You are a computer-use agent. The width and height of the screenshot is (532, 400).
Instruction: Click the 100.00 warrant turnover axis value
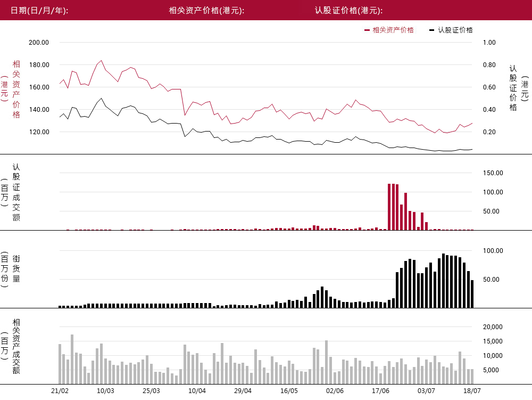(x=493, y=192)
